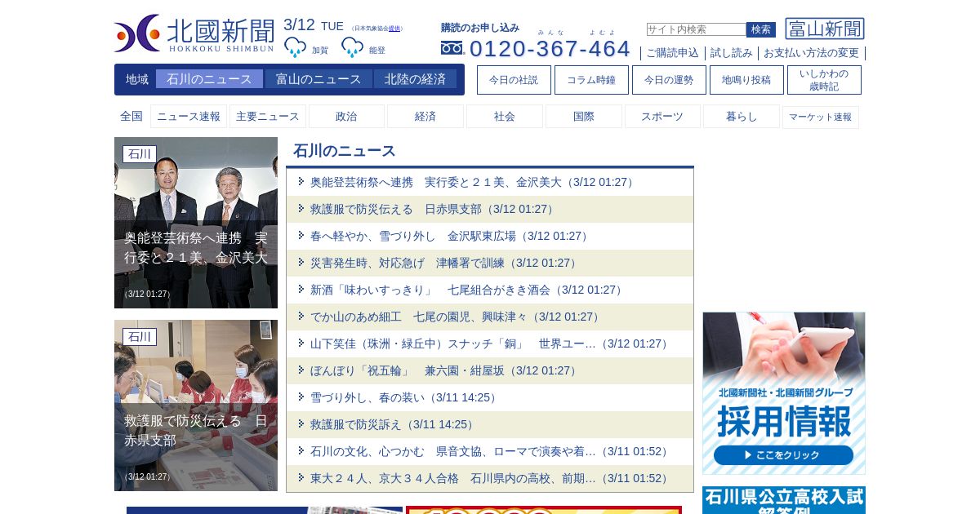Click the 検索 search button
980x514 pixels.
[761, 29]
